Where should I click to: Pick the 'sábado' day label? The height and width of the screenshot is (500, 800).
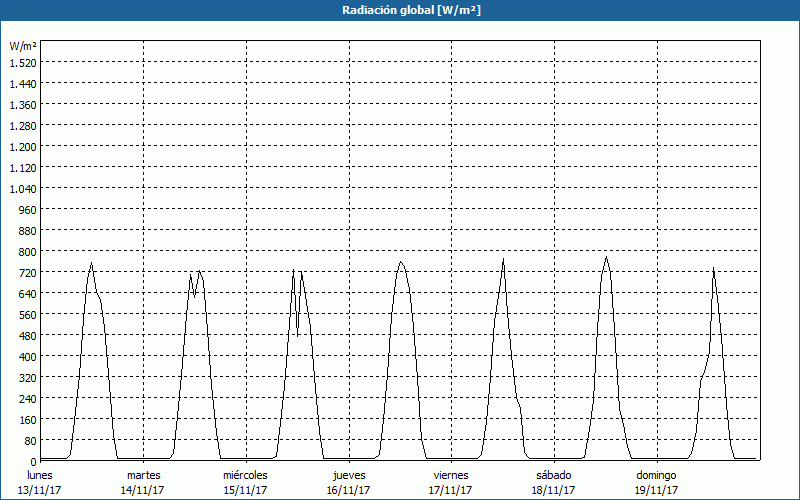tap(553, 475)
